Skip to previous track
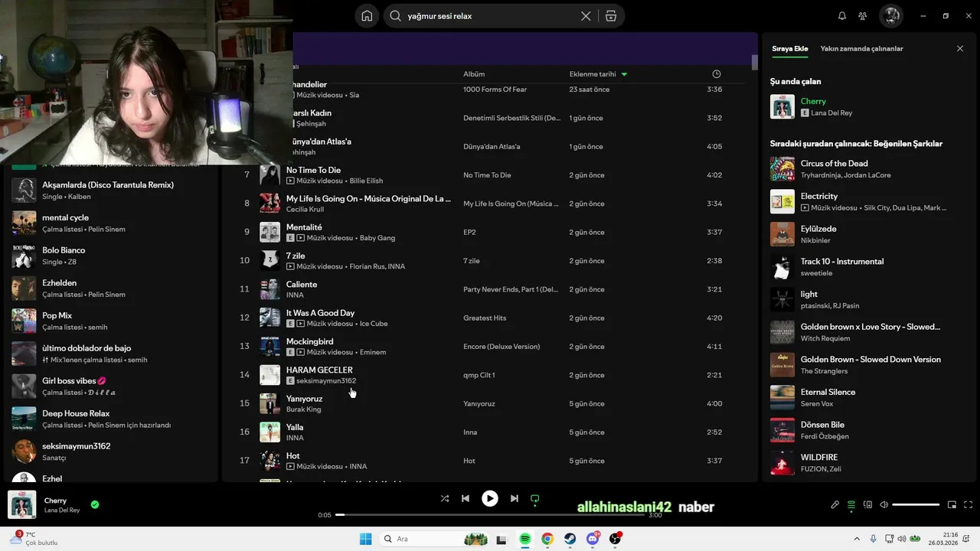The height and width of the screenshot is (551, 980). [465, 498]
